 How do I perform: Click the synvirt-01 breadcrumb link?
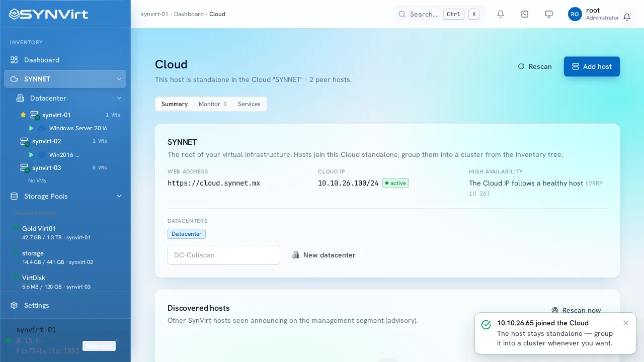(154, 14)
